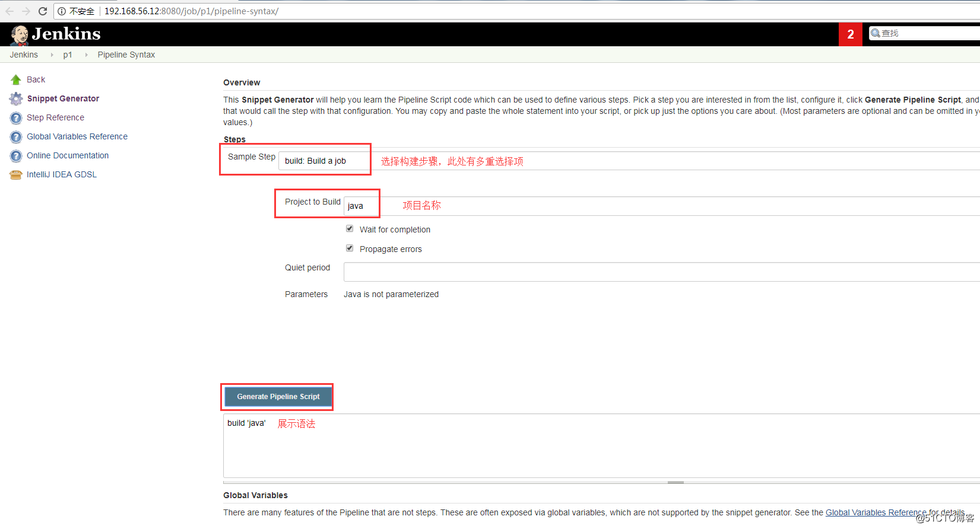Image resolution: width=980 pixels, height=529 pixels.
Task: Click the Overview heading
Action: [x=242, y=82]
